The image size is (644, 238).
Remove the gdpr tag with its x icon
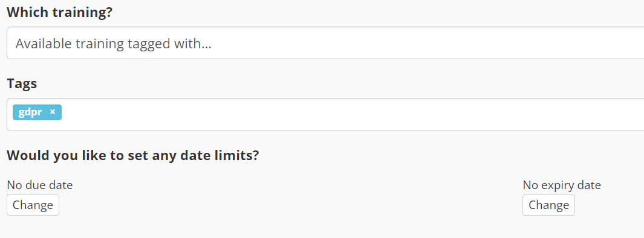52,112
